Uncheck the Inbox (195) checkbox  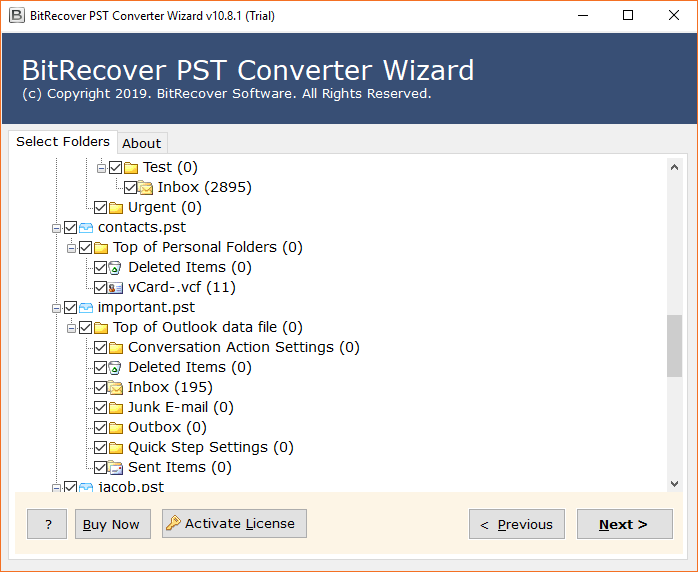(101, 388)
